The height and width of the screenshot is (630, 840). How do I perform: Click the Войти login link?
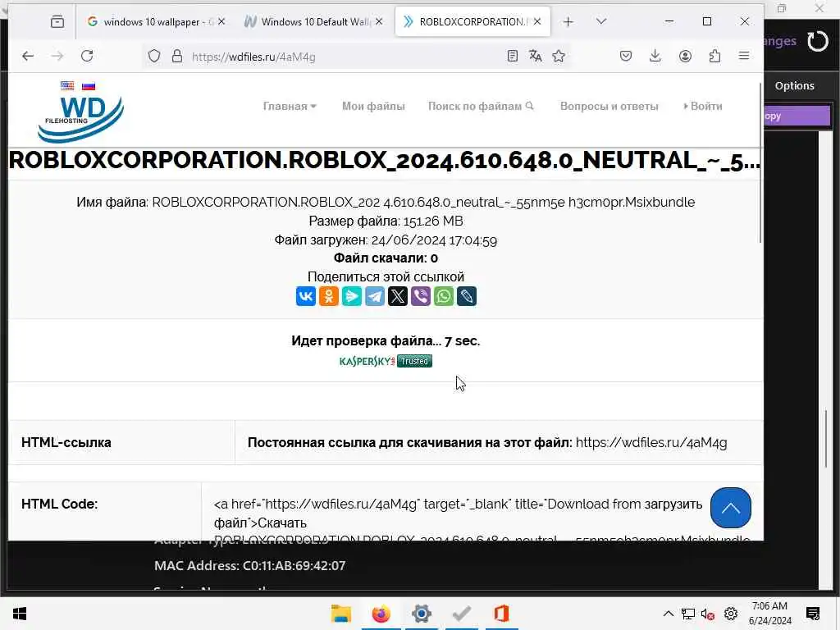tap(703, 106)
